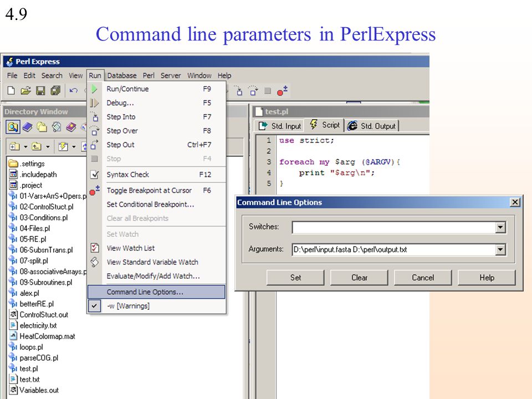
Task: Click the Help button in dialog
Action: [x=487, y=278]
